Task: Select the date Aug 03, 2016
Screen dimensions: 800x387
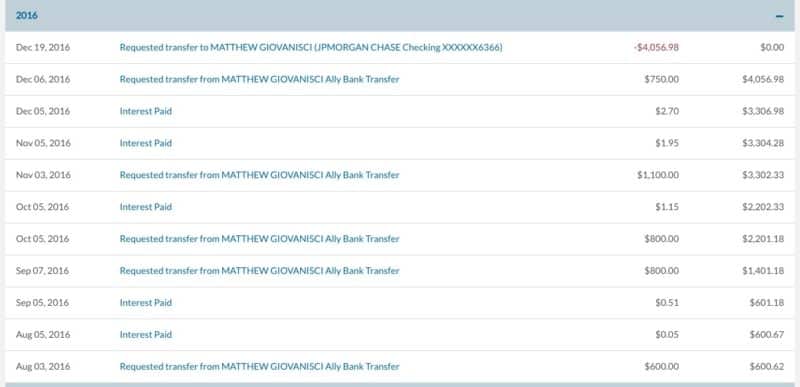Action: click(x=43, y=367)
